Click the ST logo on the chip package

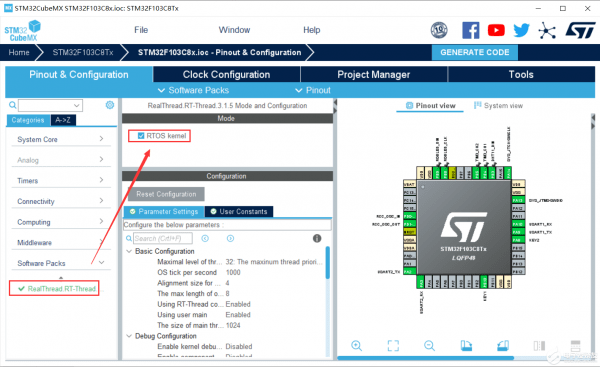click(464, 227)
